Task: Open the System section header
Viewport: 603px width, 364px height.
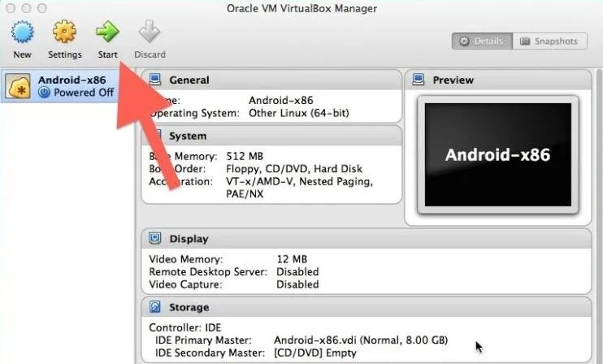Action: [271, 136]
